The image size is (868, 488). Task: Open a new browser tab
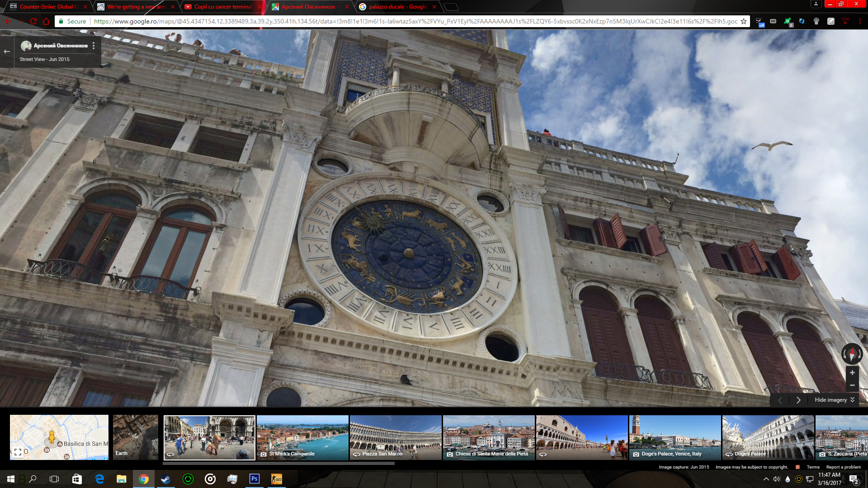(x=451, y=7)
